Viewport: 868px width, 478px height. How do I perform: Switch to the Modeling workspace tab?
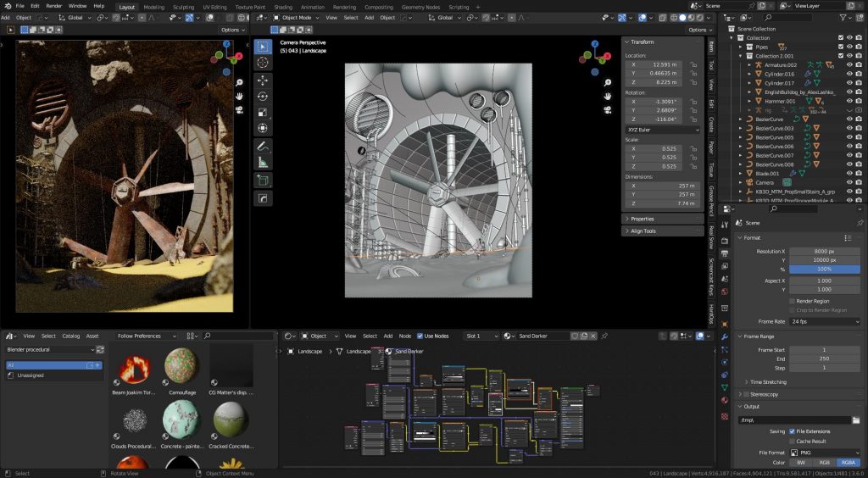(153, 7)
